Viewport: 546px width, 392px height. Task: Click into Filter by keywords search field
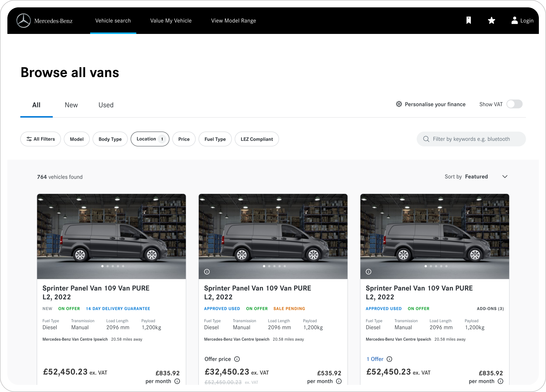[x=471, y=139]
